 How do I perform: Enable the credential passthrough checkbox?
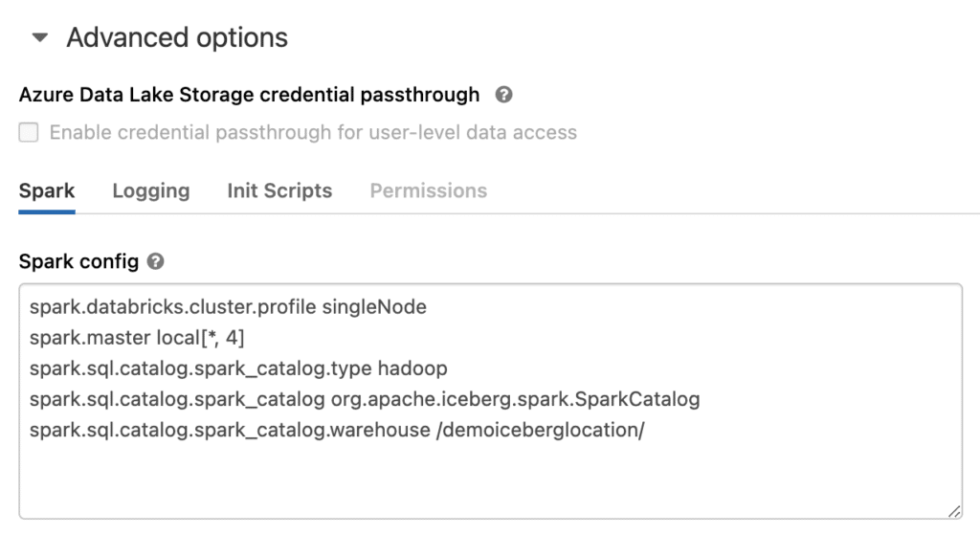tap(28, 132)
